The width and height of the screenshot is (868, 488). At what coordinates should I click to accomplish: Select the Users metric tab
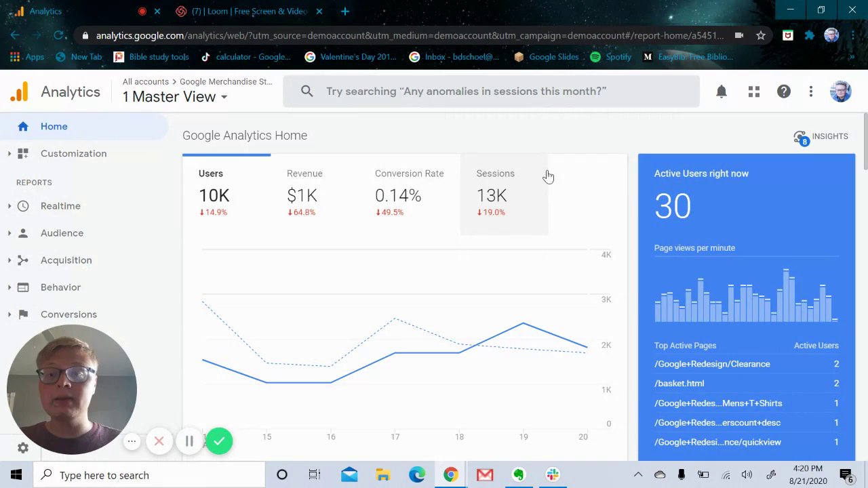tap(226, 195)
